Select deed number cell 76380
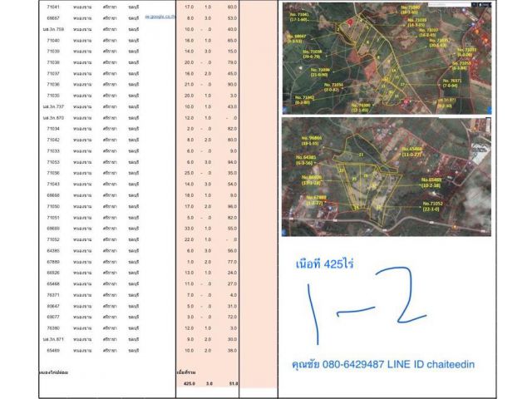The width and height of the screenshot is (532, 399). point(53,328)
